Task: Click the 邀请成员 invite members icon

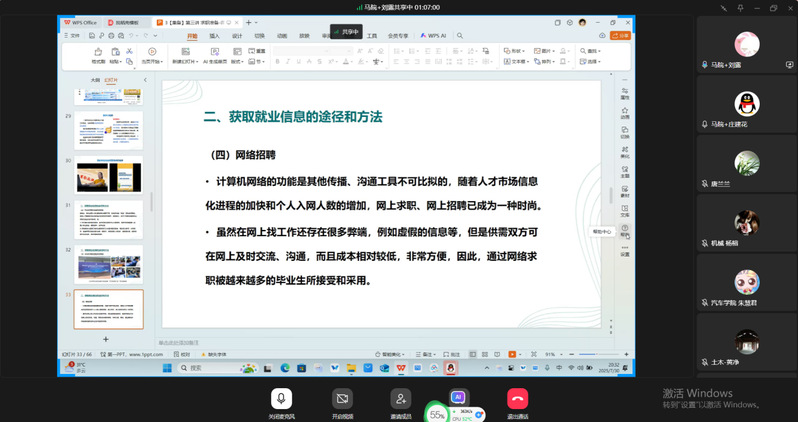Action: [400, 399]
